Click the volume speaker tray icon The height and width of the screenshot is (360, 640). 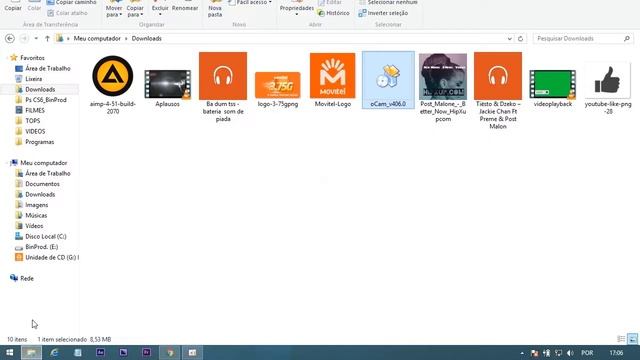[x=570, y=353]
